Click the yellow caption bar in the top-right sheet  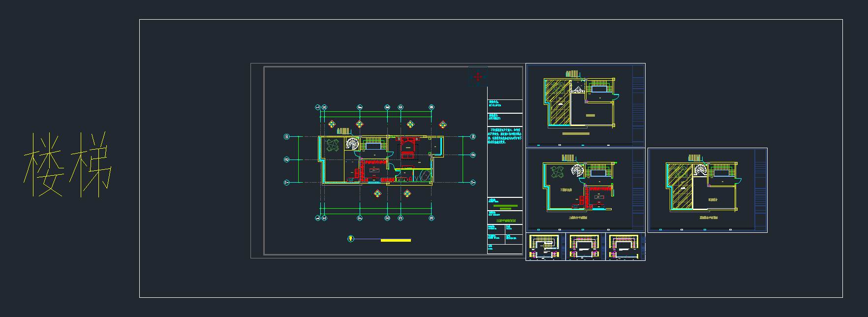575,133
